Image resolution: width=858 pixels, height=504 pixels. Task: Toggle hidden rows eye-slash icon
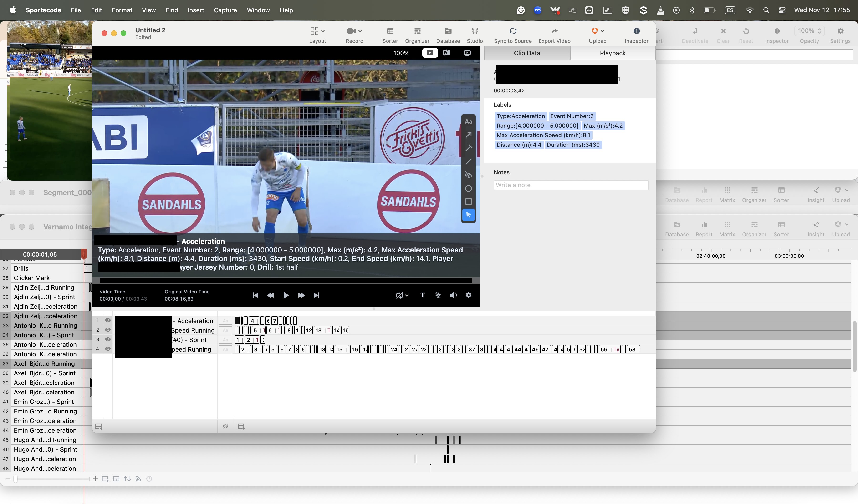(225, 426)
